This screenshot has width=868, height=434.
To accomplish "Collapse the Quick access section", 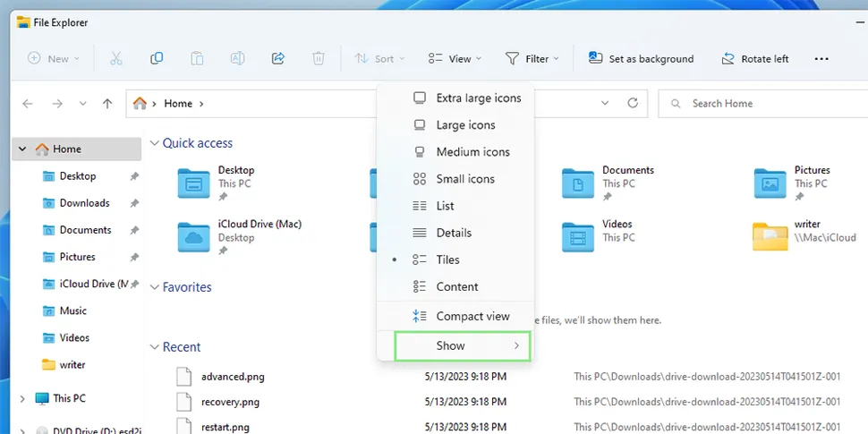I will (154, 143).
